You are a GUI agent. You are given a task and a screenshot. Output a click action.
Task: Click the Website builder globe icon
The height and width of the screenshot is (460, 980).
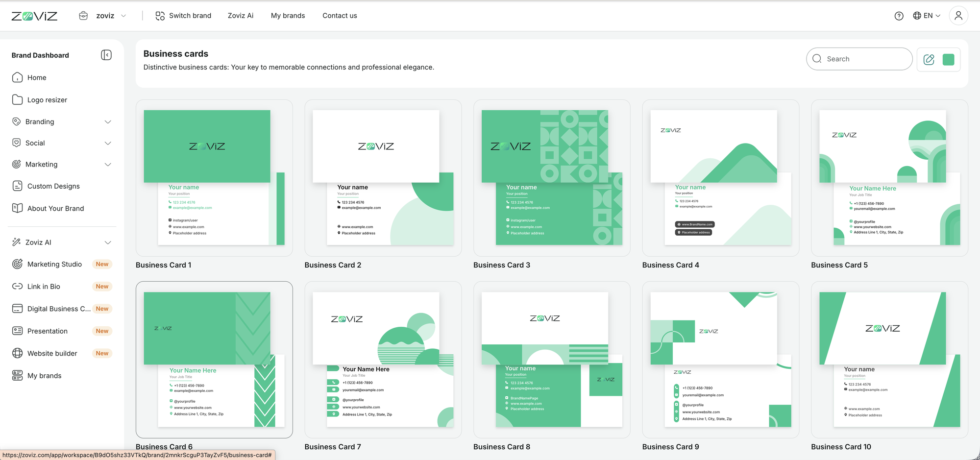tap(17, 353)
